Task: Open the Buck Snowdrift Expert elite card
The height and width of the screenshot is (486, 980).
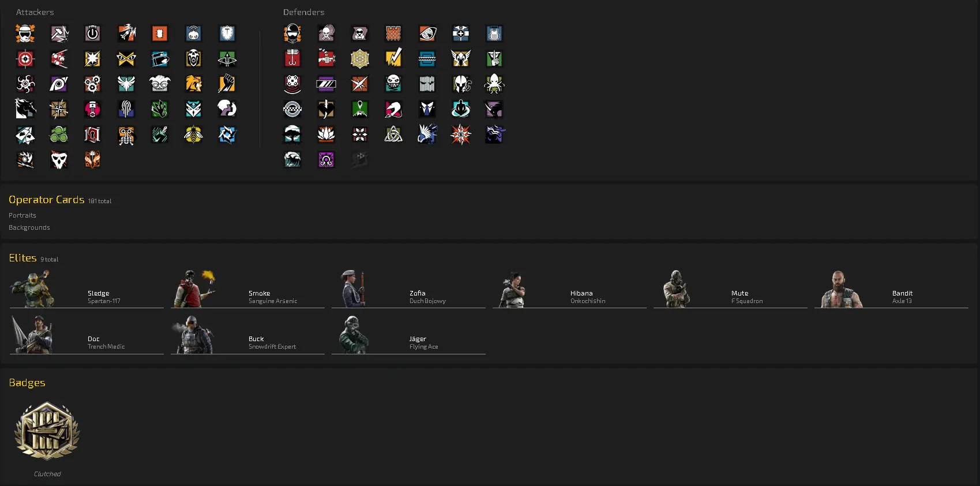Action: (247, 335)
